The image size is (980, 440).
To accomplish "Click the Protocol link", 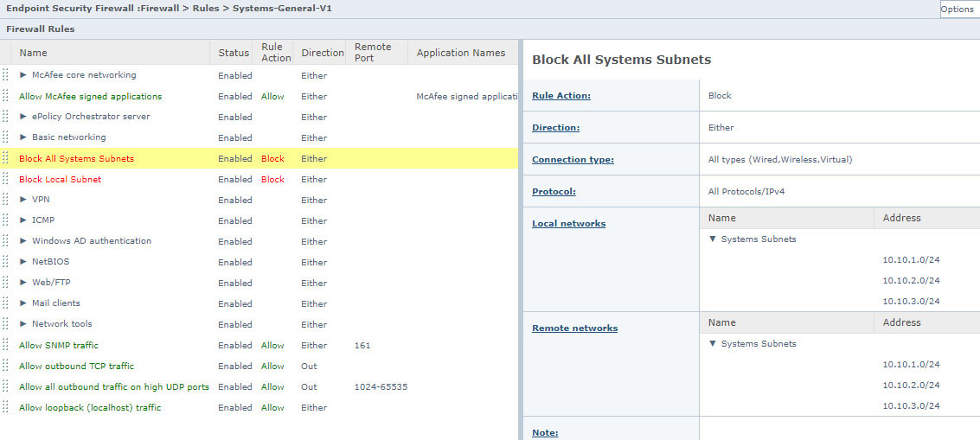I will (554, 191).
